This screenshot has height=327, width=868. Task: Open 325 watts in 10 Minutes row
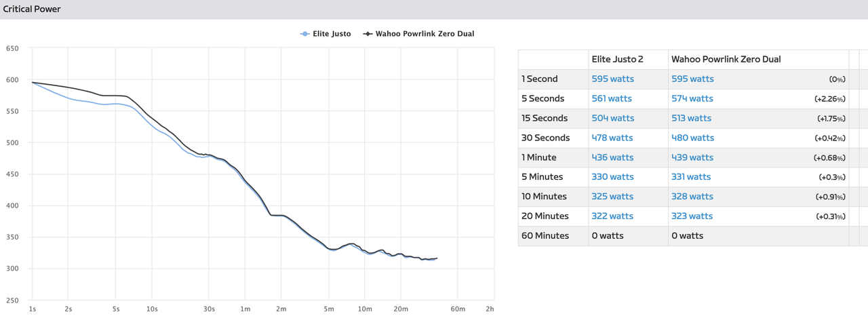click(x=612, y=197)
